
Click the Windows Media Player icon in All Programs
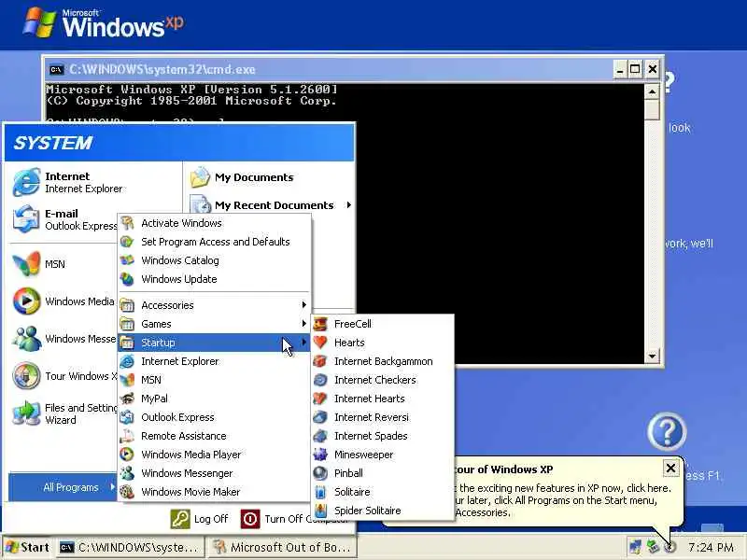(x=127, y=455)
